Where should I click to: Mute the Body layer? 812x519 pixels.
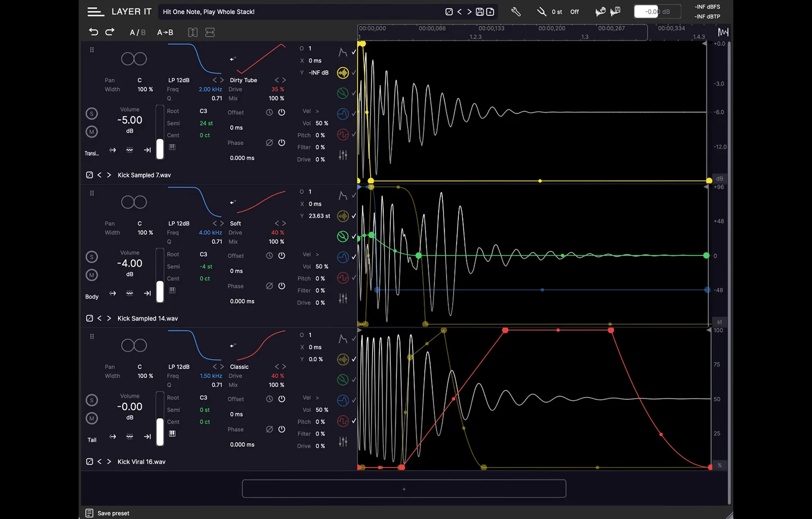(92, 275)
